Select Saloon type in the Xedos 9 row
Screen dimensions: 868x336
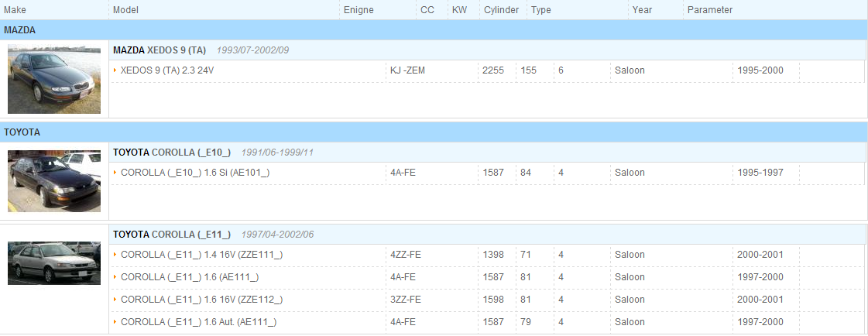630,70
